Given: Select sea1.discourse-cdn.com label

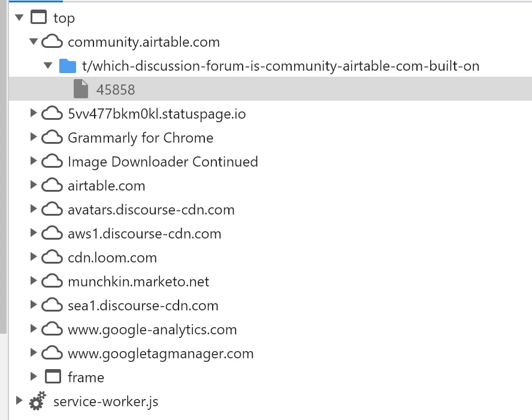Looking at the screenshot, I should (x=143, y=306).
